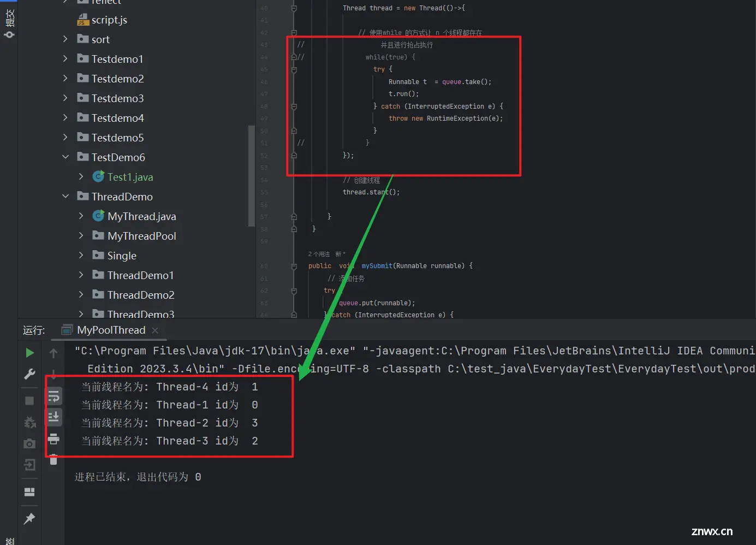Click the up arrow in the run console toolbar
This screenshot has width=756, height=545.
coord(53,353)
